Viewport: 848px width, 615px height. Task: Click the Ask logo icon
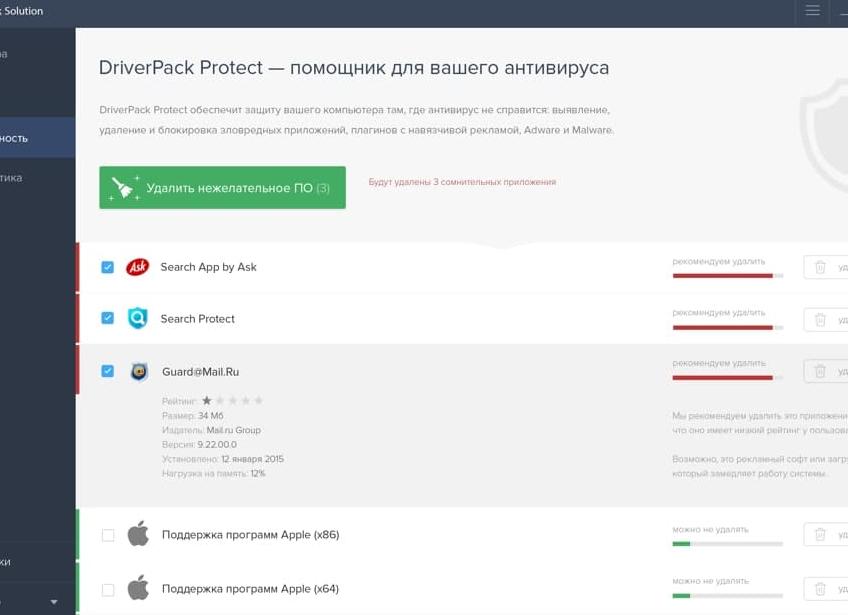(137, 267)
